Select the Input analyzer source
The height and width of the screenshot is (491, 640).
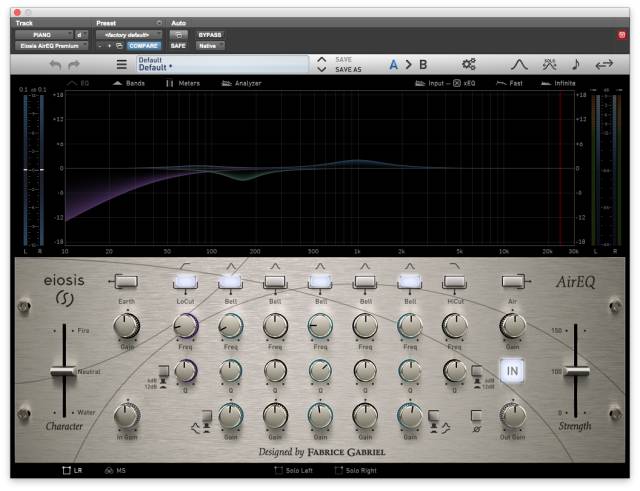point(429,83)
